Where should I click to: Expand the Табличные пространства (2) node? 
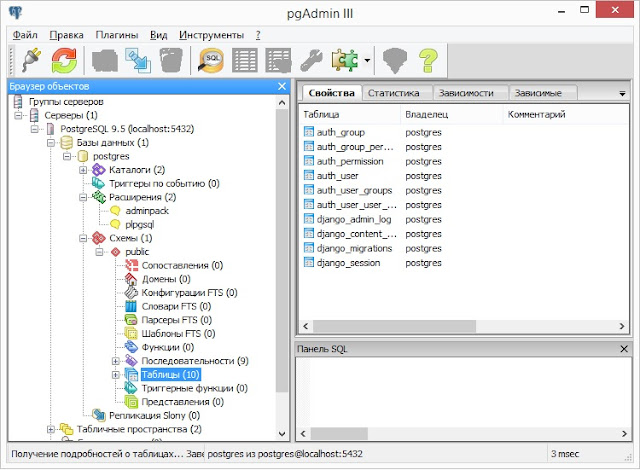click(x=51, y=429)
